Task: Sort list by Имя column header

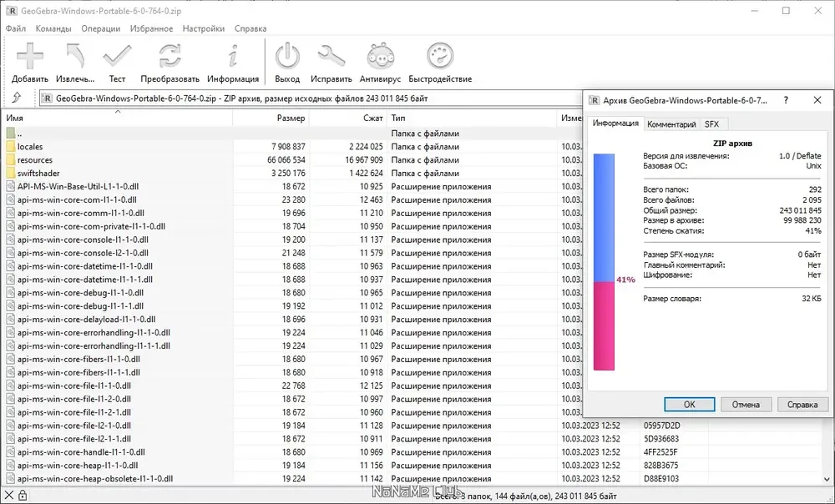Action: 117,118
